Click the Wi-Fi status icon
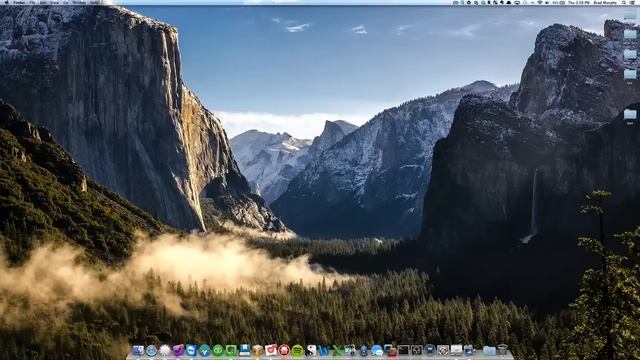640x360 pixels. click(x=540, y=2)
